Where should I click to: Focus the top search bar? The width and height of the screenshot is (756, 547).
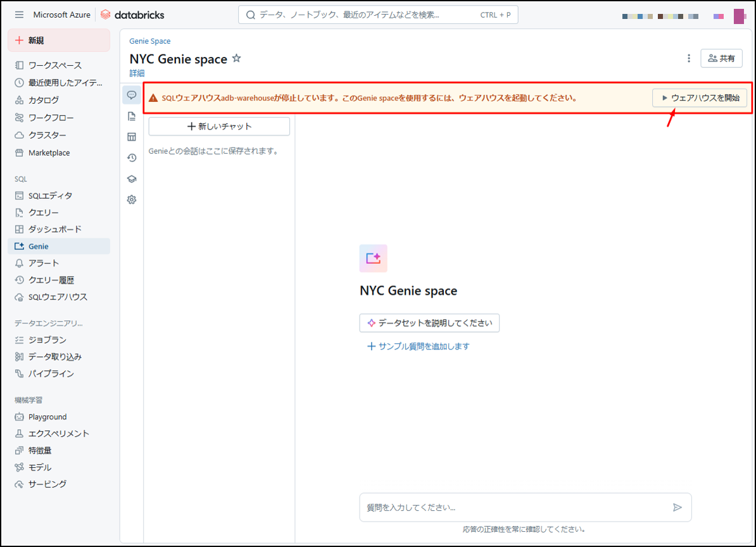coord(378,15)
